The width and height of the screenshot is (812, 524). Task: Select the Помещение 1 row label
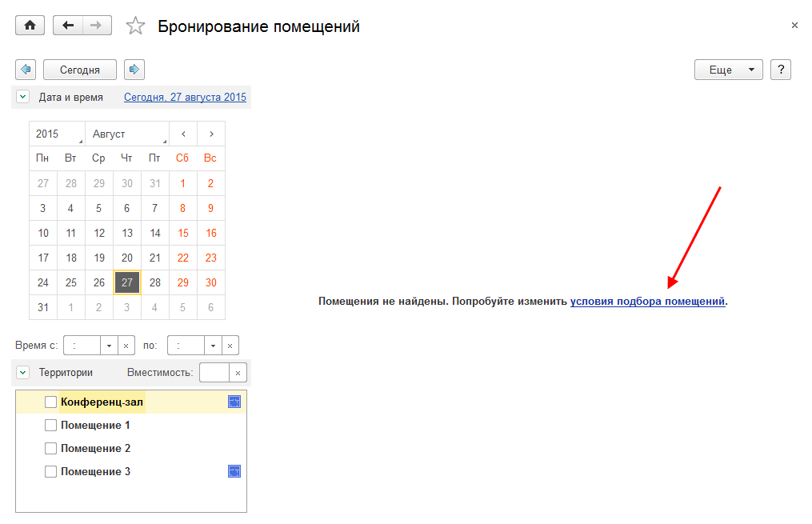point(95,425)
